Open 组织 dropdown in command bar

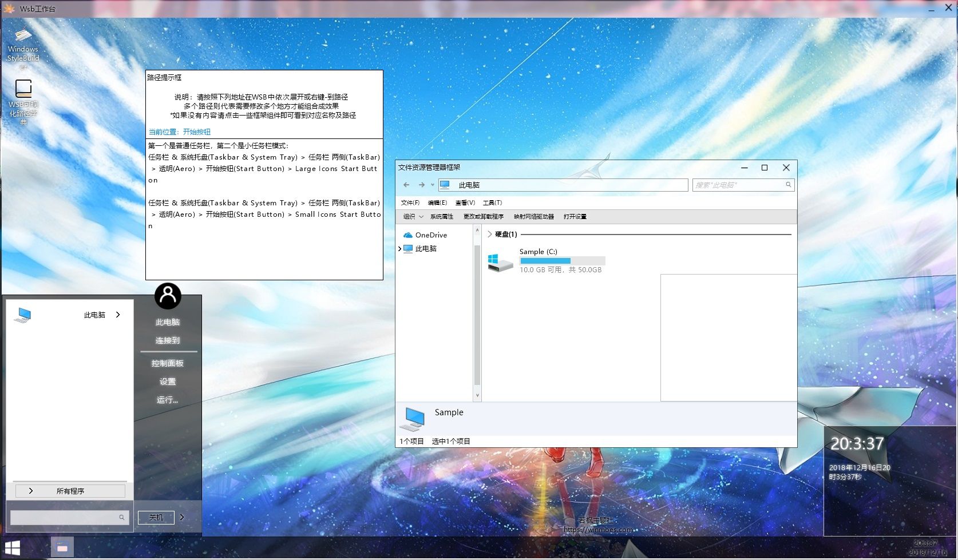pos(413,217)
